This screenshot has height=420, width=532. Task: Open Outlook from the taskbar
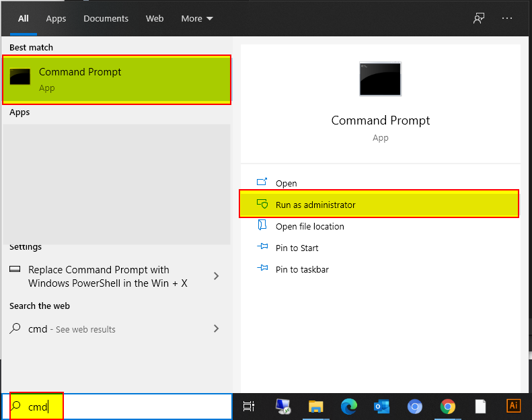(x=381, y=406)
